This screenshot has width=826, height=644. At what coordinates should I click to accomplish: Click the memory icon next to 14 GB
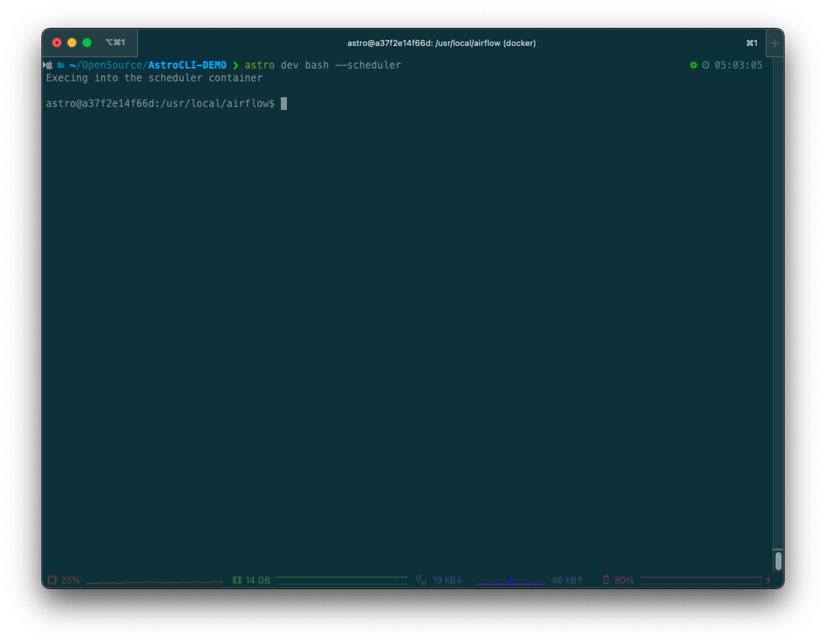coord(237,580)
